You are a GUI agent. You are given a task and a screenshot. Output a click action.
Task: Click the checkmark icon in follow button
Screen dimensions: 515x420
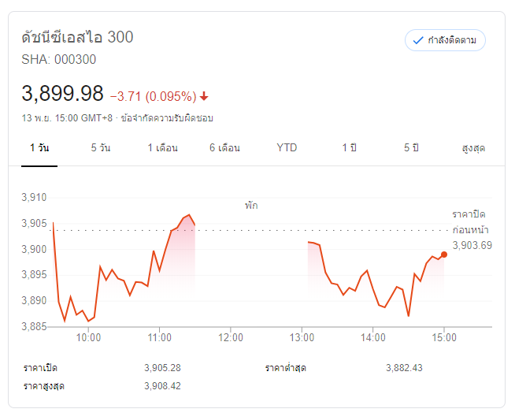point(418,40)
